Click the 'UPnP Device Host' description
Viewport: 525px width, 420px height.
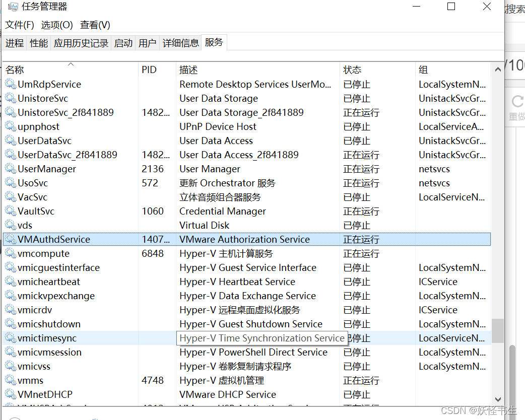tap(218, 126)
